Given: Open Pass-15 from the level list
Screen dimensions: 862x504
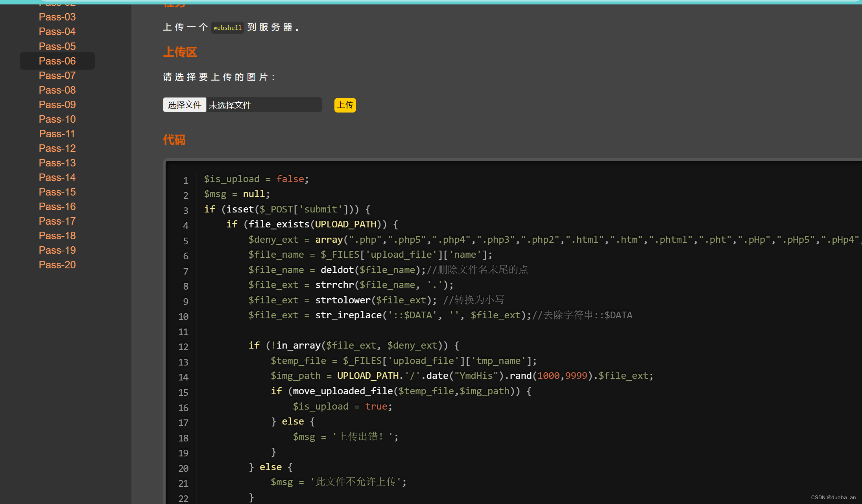Looking at the screenshot, I should pyautogui.click(x=57, y=192).
